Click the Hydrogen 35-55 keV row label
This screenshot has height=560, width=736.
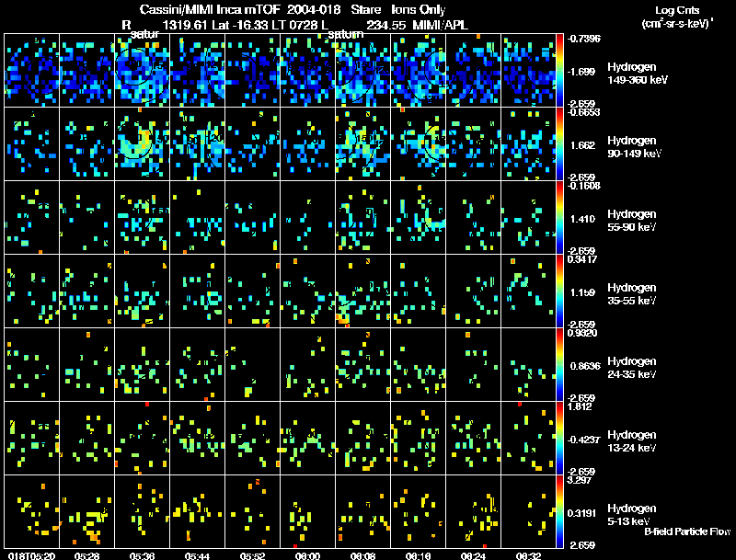coord(631,294)
